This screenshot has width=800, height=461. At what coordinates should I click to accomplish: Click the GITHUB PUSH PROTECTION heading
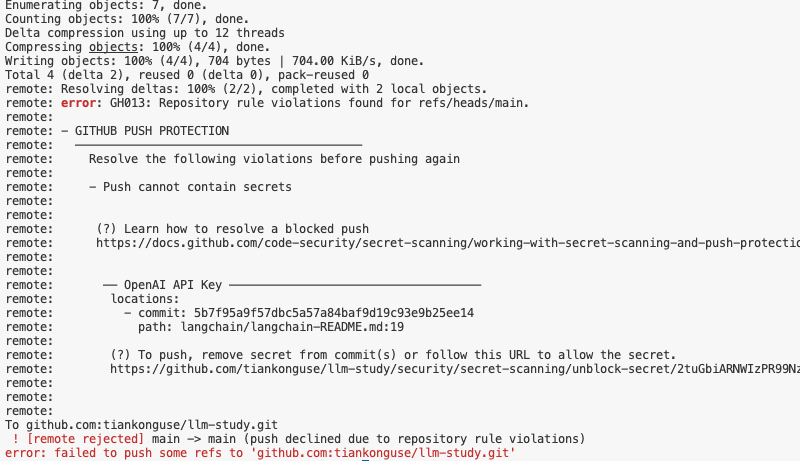point(152,131)
